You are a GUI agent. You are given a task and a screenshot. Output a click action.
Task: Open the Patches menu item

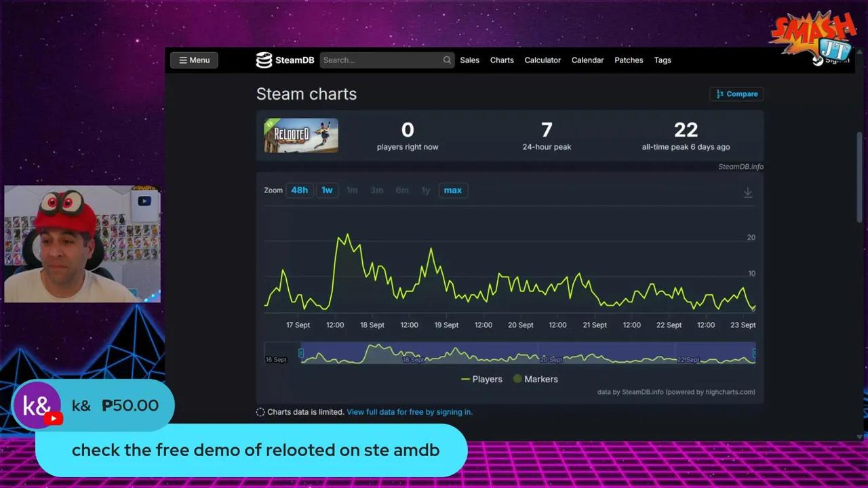point(629,60)
